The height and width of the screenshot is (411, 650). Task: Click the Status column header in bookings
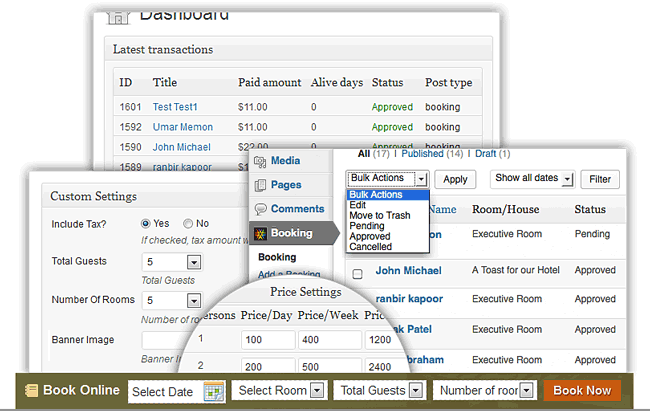pyautogui.click(x=590, y=209)
